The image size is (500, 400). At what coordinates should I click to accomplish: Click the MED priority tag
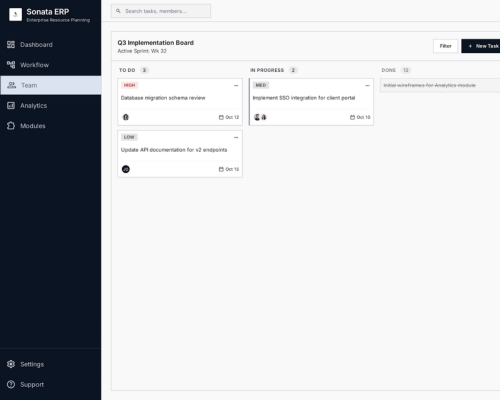point(261,85)
